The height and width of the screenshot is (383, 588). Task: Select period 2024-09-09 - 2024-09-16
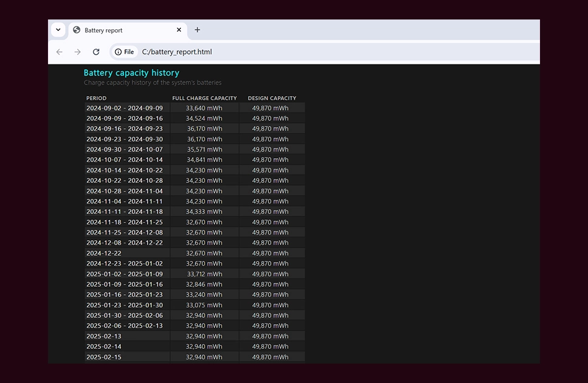pos(125,119)
